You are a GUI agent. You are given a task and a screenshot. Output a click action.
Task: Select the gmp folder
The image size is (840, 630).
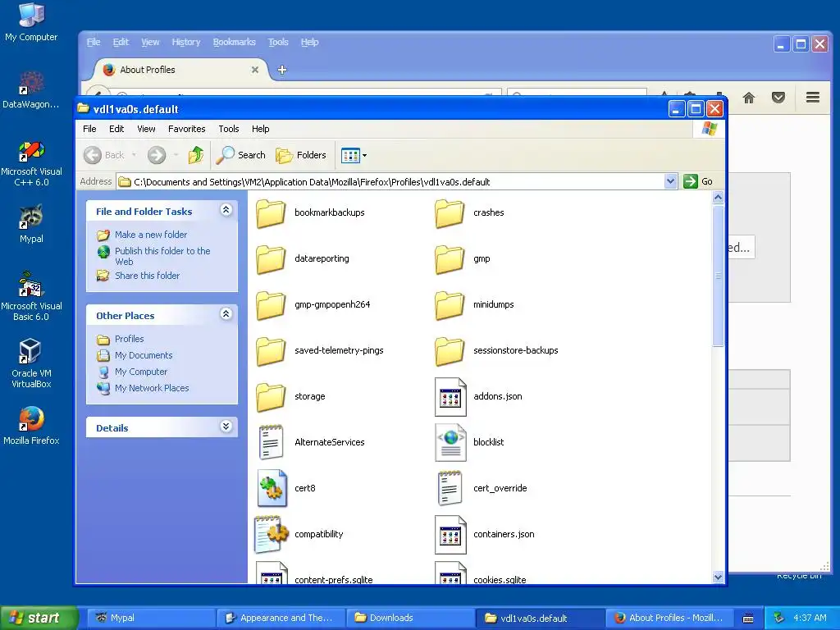[x=463, y=258]
